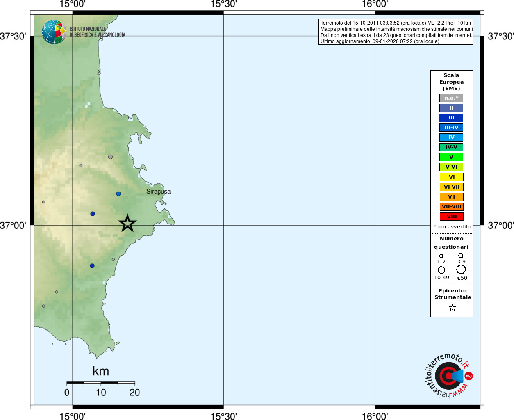Click the km scale bar
Image resolution: width=514 pixels, height=420 pixels.
(x=101, y=383)
